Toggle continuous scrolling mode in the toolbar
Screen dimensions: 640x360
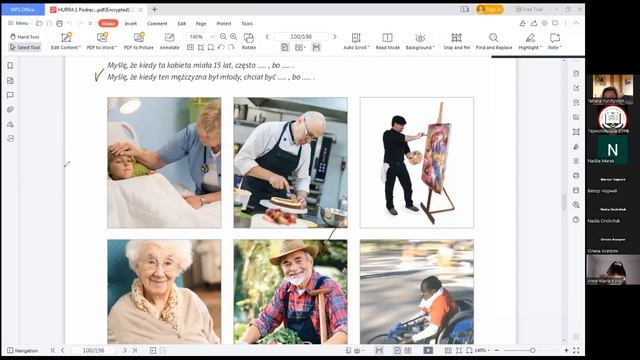point(316,47)
